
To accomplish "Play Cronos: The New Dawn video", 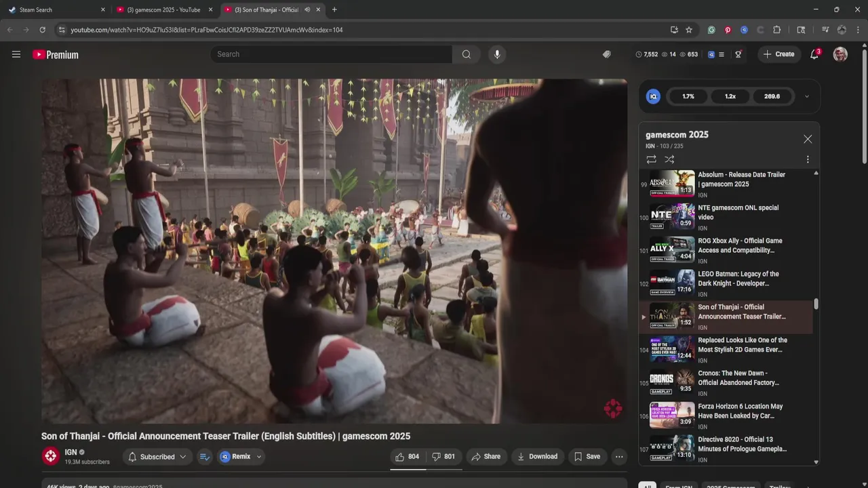I will 726,383.
